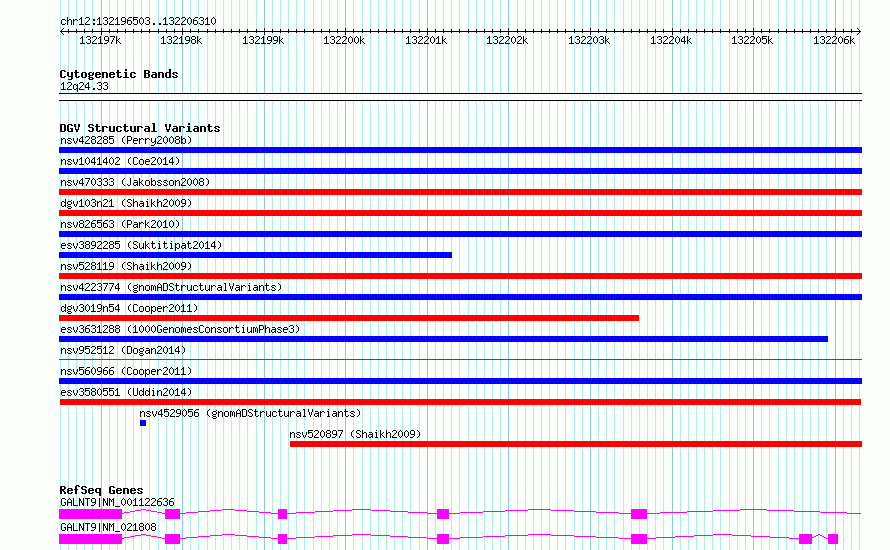
Task: Open variant label nsv1041402 (Coe2014)
Action: 120,161
